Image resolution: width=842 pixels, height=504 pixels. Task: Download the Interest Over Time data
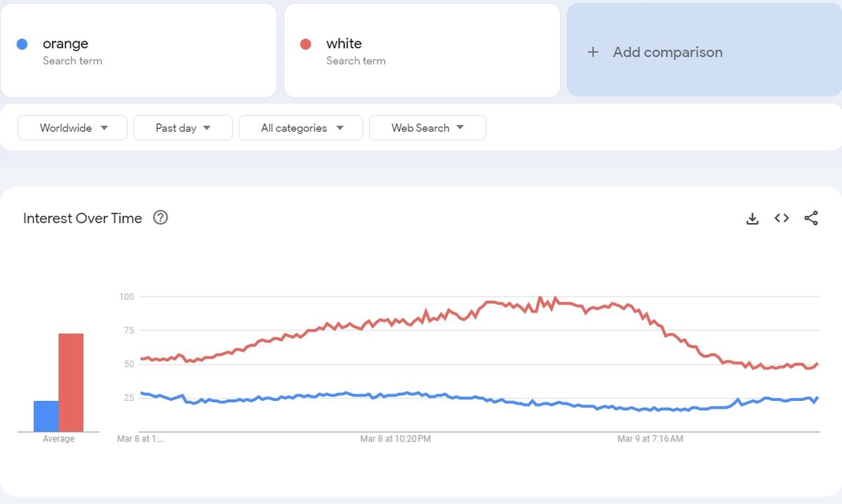point(752,219)
